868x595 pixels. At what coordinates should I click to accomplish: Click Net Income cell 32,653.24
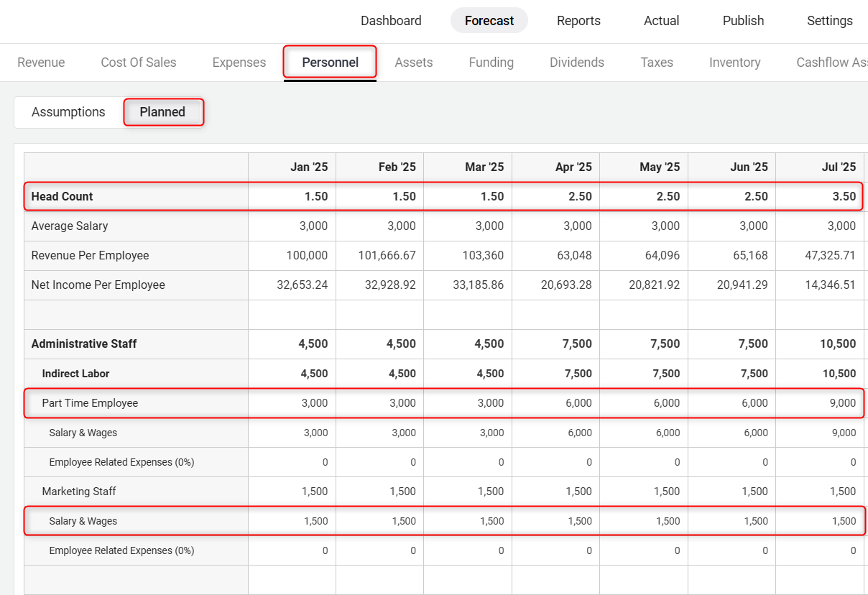(x=303, y=285)
